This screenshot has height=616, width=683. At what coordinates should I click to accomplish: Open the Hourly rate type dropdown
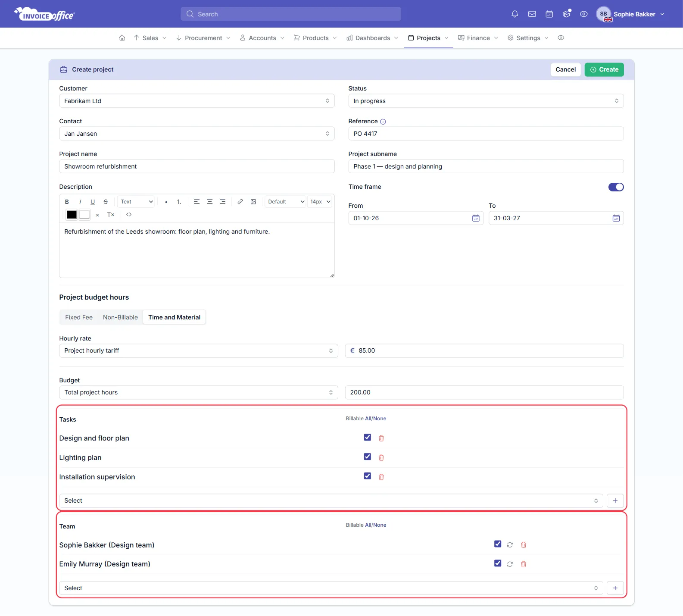(x=199, y=351)
